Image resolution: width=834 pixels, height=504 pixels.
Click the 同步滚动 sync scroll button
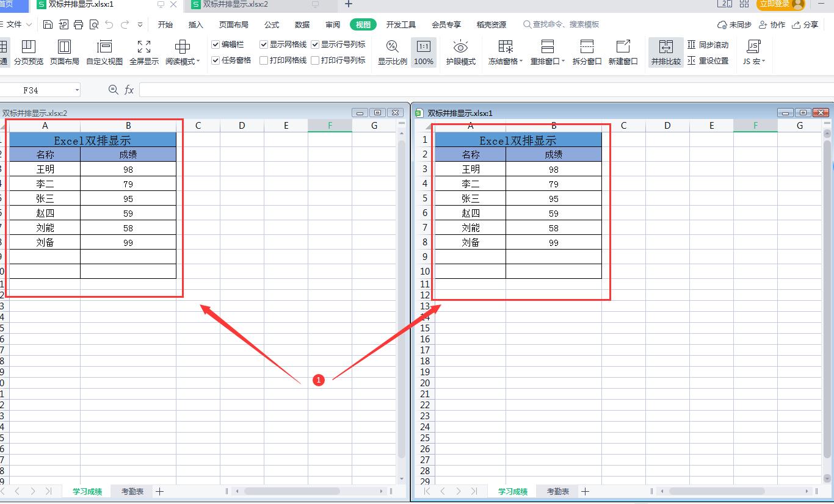point(708,45)
